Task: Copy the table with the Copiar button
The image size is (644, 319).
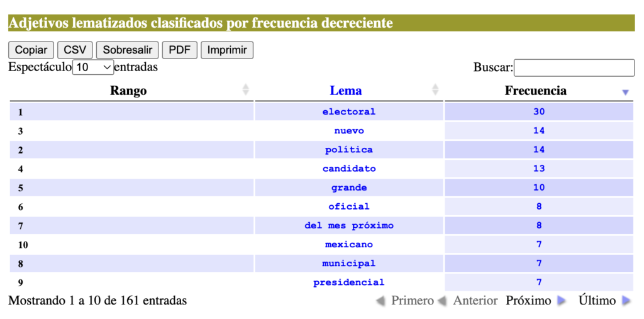Action: click(x=31, y=50)
